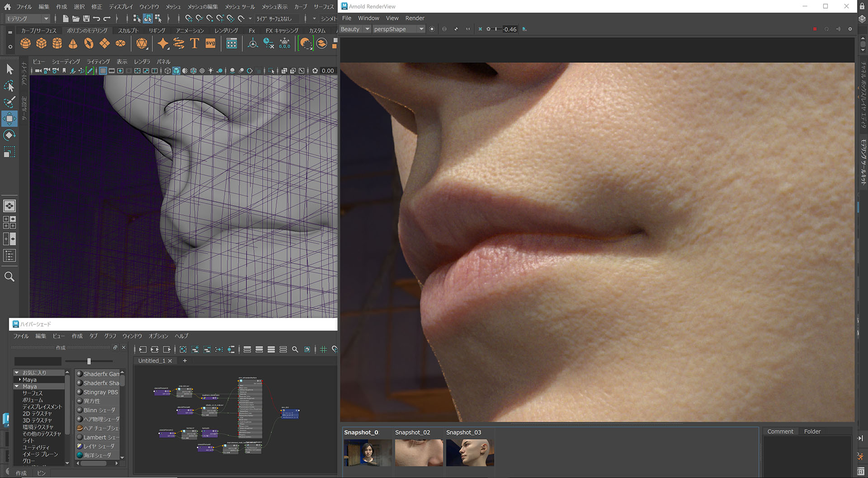Collapse the expanded Maya tree node

[17, 387]
